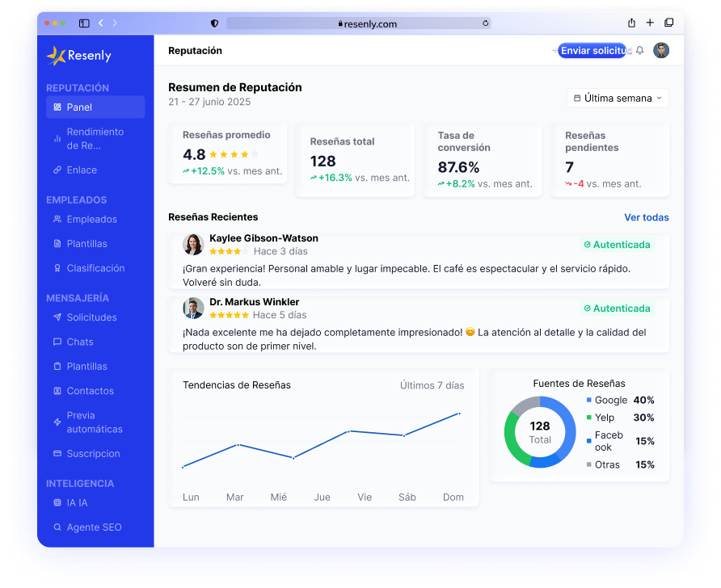Click the Hace 5 días timestamp
Viewport: 721px width, 588px height.
point(280,315)
